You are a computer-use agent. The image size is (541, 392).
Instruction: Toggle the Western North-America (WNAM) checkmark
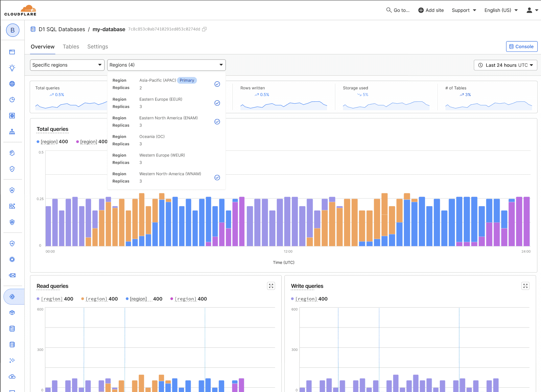(217, 178)
